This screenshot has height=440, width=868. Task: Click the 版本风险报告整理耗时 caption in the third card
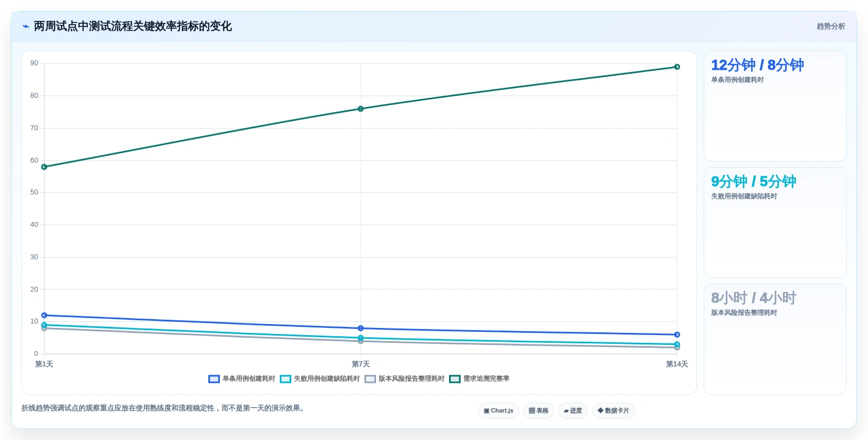(x=744, y=313)
